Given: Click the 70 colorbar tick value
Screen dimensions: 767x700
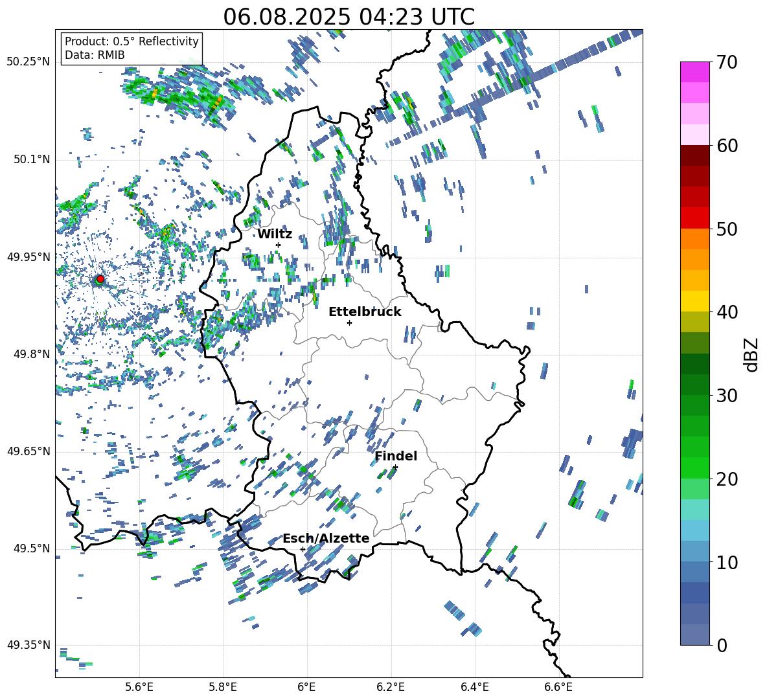Looking at the screenshot, I should click(x=727, y=62).
